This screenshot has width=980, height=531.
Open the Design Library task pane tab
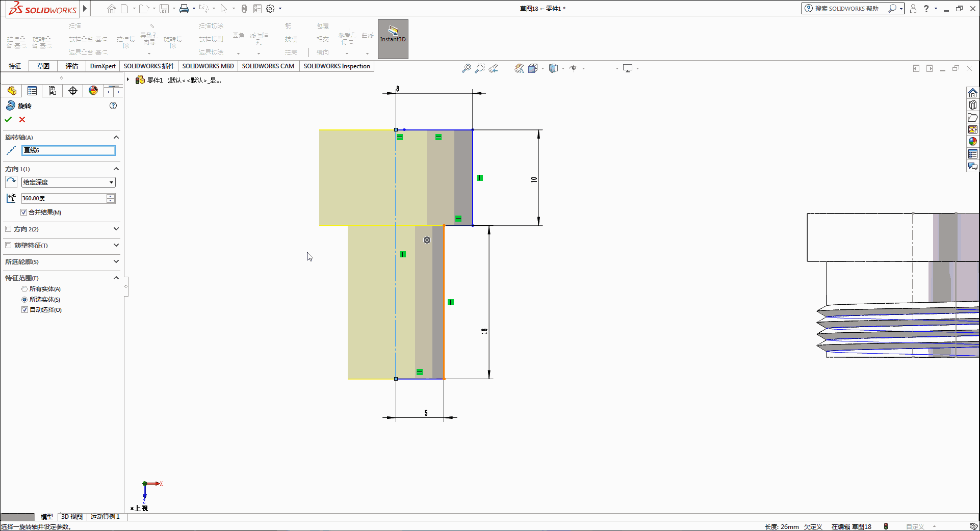(973, 105)
